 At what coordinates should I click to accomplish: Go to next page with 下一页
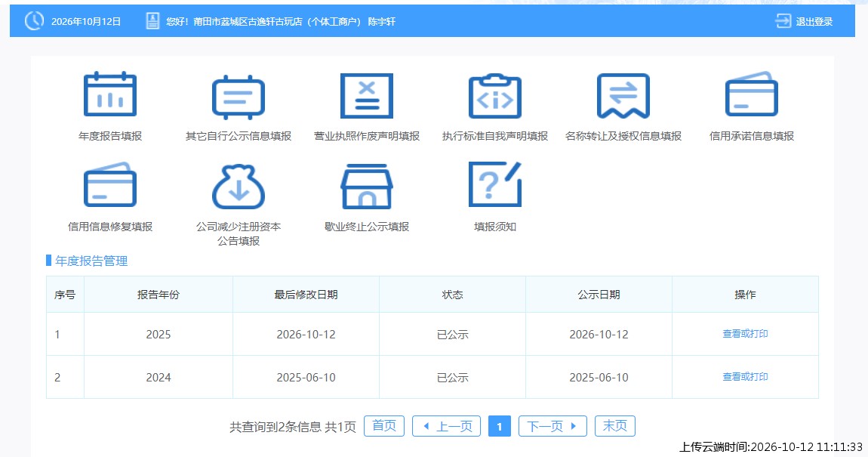click(553, 426)
